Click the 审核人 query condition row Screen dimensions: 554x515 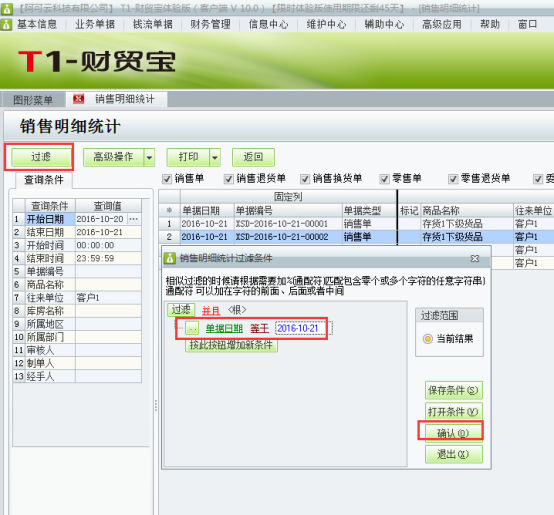pos(77,350)
